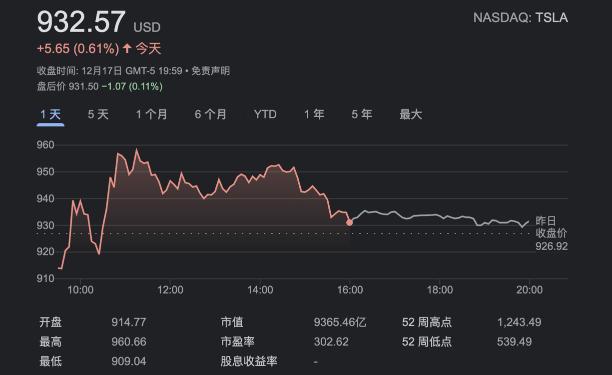Image resolution: width=612 pixels, height=375 pixels.
Task: Click the after-hours line end at 20:00
Action: tap(529, 222)
